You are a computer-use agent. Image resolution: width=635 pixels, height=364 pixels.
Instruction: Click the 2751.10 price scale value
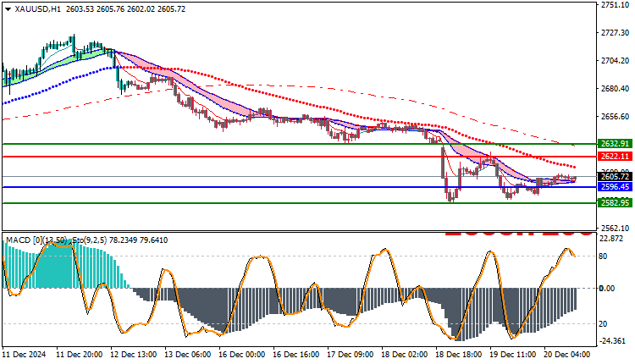(x=616, y=5)
